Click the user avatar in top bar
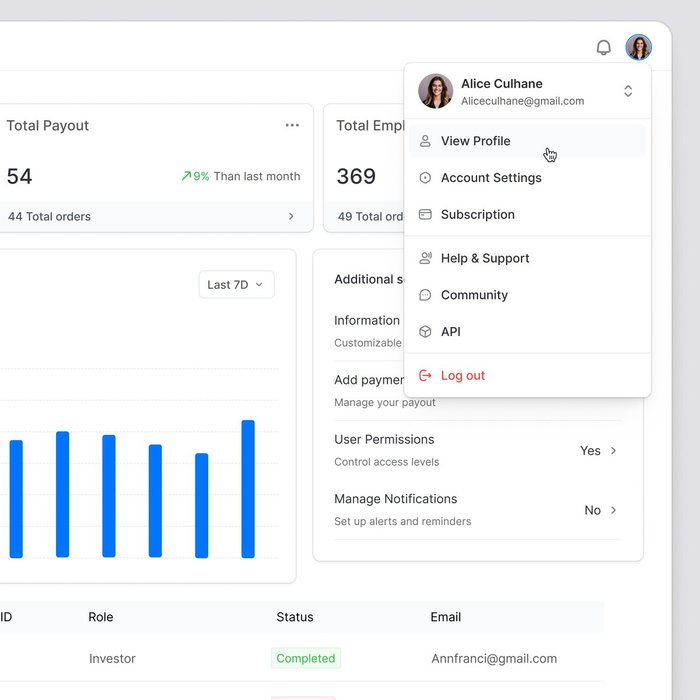The image size is (700, 700). pos(638,47)
